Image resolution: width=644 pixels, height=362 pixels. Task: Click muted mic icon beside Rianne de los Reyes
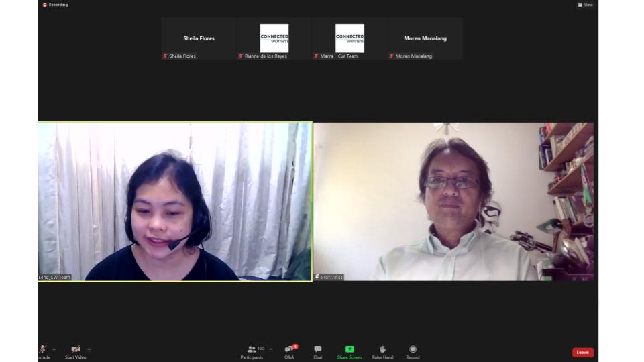coord(241,56)
